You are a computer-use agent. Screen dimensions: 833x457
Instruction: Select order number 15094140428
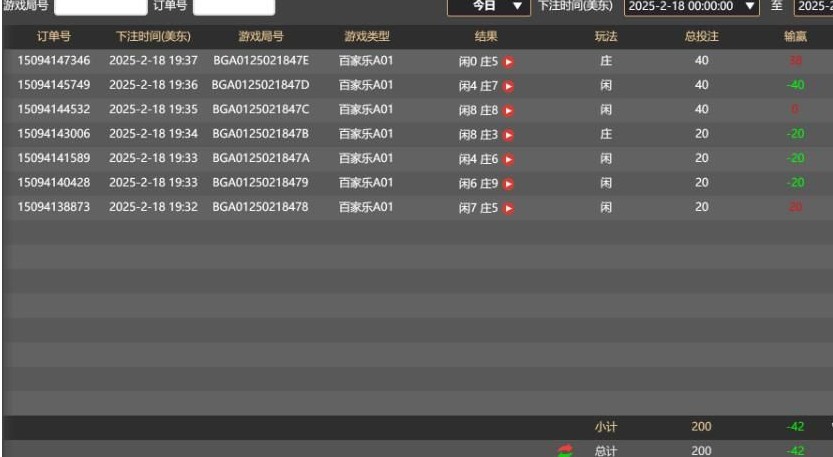(x=54, y=183)
